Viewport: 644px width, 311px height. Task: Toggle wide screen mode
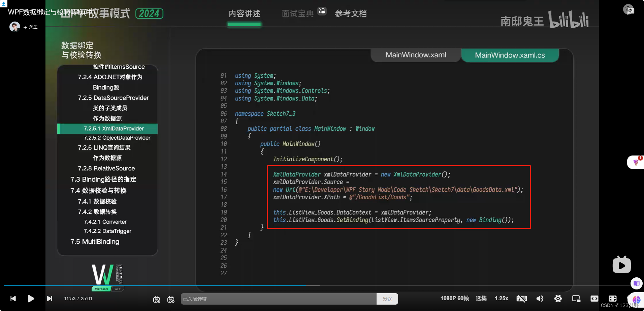[x=594, y=299]
